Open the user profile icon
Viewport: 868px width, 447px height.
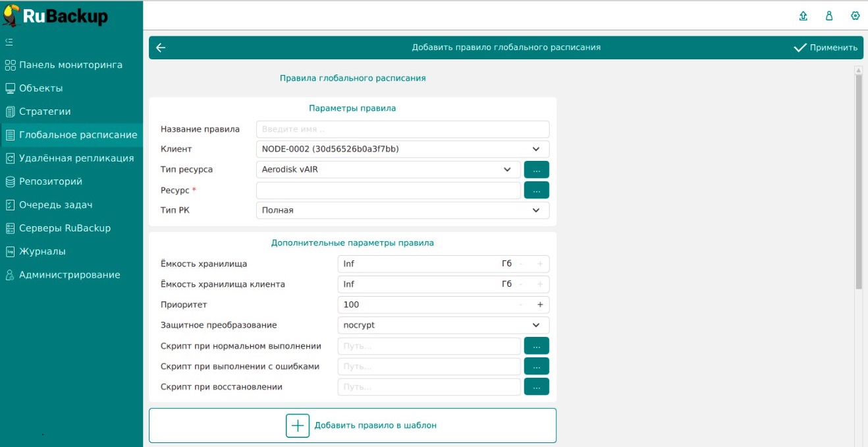[x=829, y=16]
